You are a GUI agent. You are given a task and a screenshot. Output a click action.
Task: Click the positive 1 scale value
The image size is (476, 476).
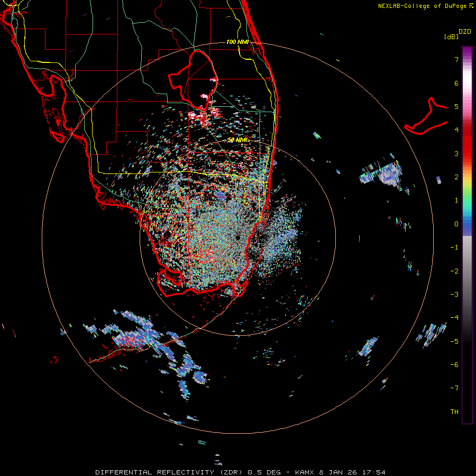click(456, 200)
